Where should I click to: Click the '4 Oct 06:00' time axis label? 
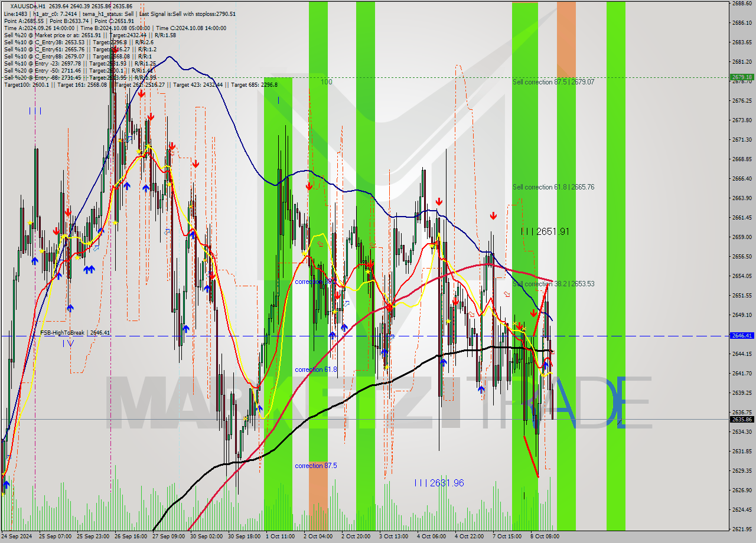(x=432, y=537)
